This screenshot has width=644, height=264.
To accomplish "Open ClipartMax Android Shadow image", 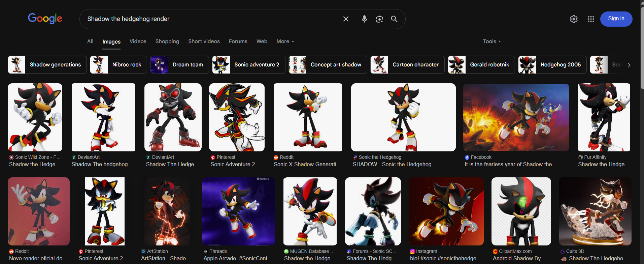I will (x=521, y=211).
